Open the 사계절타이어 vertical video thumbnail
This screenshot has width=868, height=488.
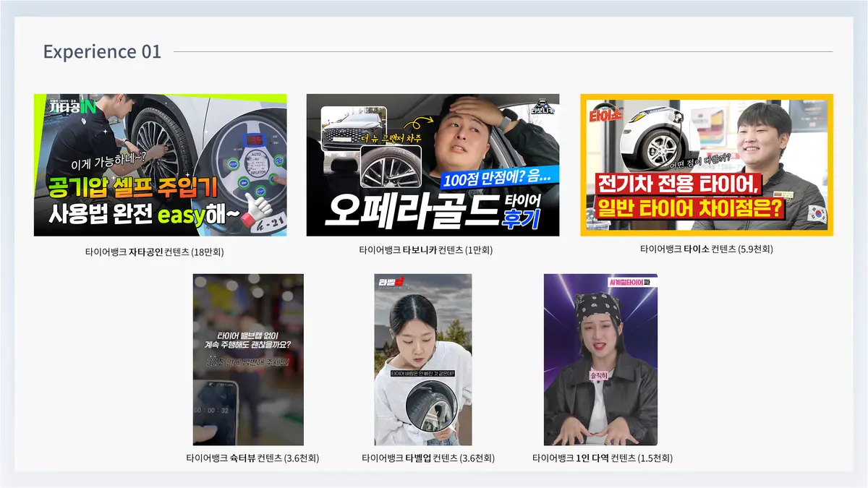(x=600, y=359)
